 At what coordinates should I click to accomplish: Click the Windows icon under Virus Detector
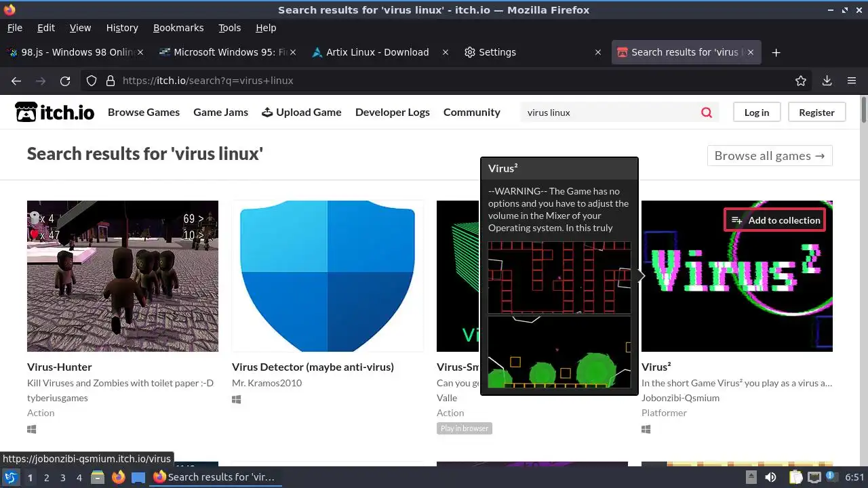pyautogui.click(x=236, y=399)
